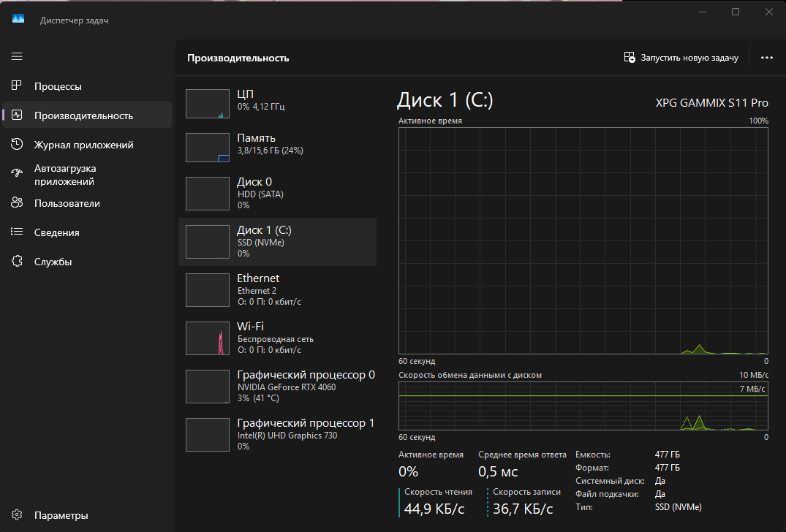
Task: Click the Task Manager app icon
Action: (18, 20)
